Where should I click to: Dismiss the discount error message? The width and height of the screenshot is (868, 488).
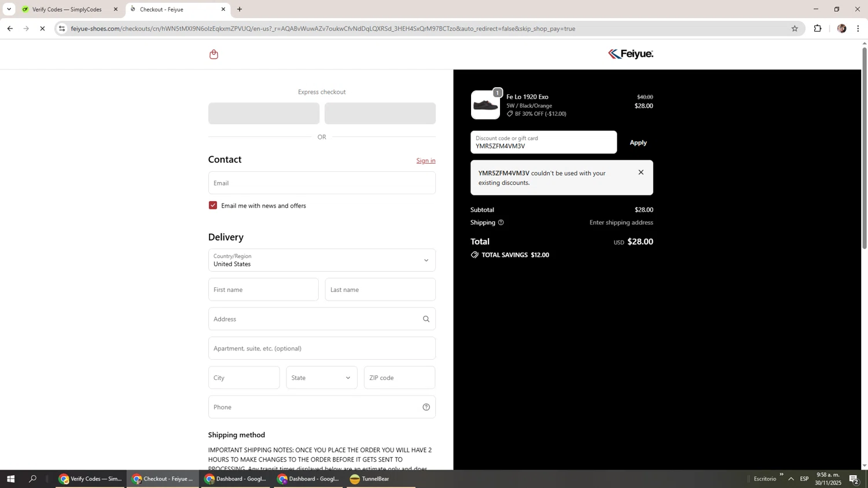[641, 172]
